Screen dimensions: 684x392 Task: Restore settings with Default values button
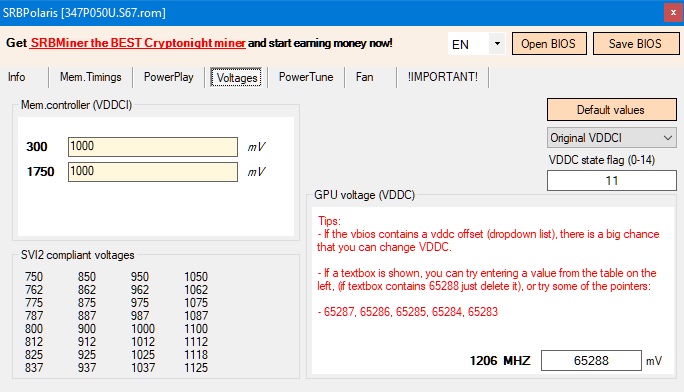point(612,109)
